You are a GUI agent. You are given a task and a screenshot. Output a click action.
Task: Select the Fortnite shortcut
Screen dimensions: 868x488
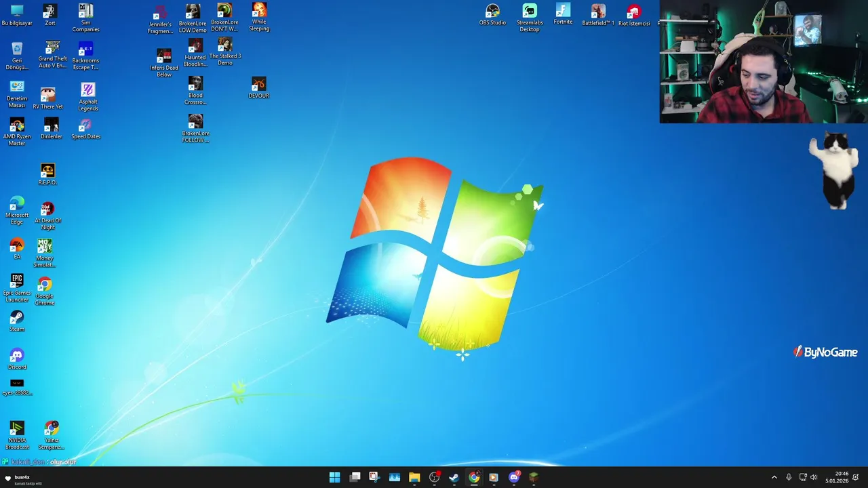click(563, 14)
